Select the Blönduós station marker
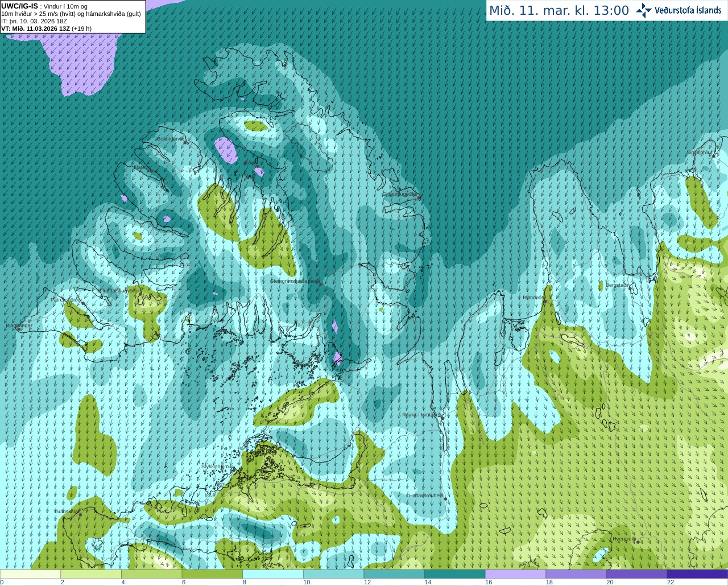 (545, 301)
